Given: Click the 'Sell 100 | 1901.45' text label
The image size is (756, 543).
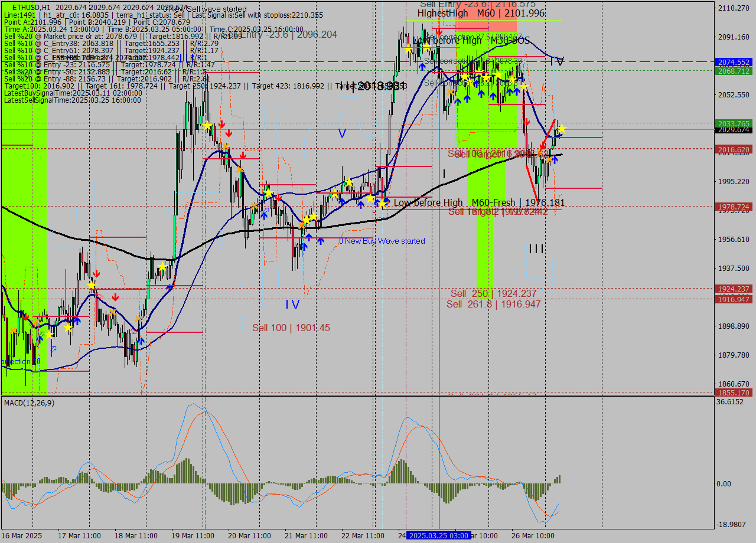Looking at the screenshot, I should pyautogui.click(x=291, y=328).
